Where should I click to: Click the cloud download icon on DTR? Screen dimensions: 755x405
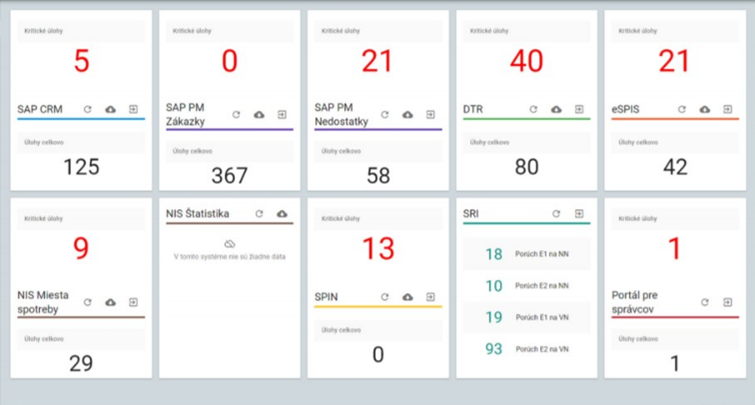click(556, 109)
